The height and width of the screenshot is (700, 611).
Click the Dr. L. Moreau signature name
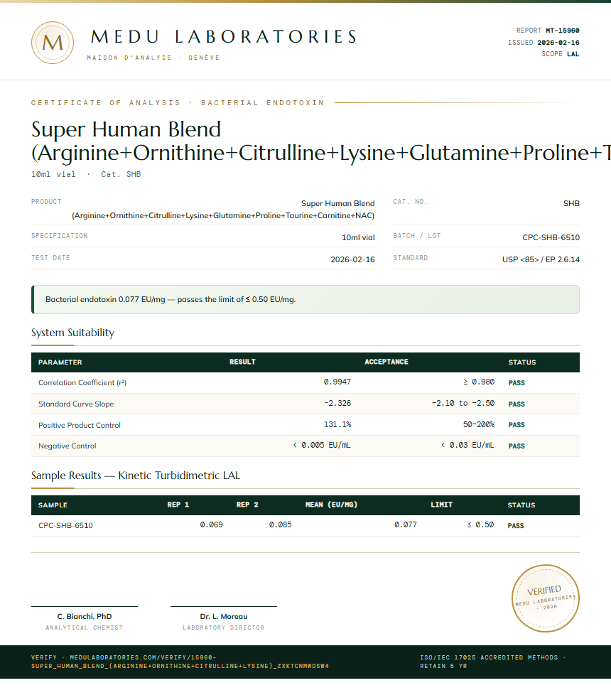pos(224,617)
